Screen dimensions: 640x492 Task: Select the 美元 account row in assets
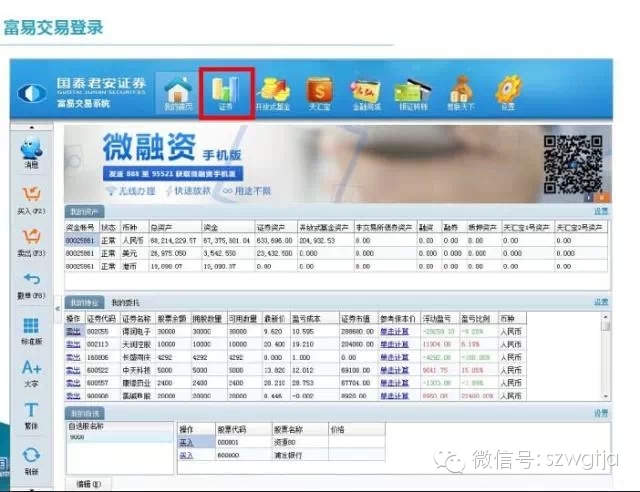(x=336, y=253)
